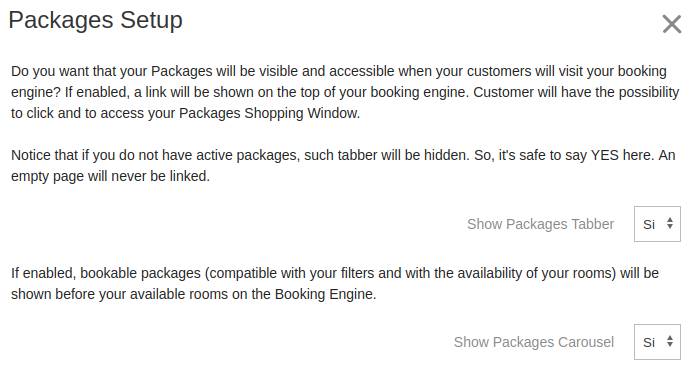Click the word YES in the notice text
The image size is (691, 372).
[605, 155]
